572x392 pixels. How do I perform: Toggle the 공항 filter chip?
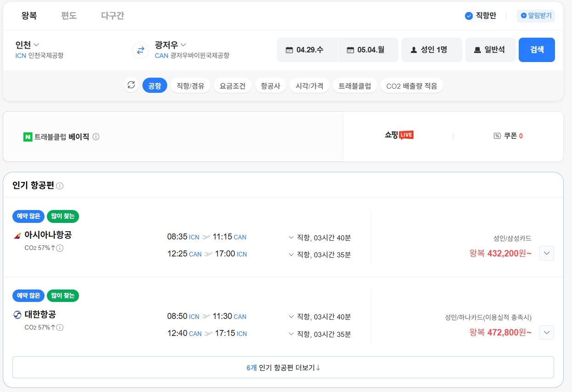(x=155, y=86)
